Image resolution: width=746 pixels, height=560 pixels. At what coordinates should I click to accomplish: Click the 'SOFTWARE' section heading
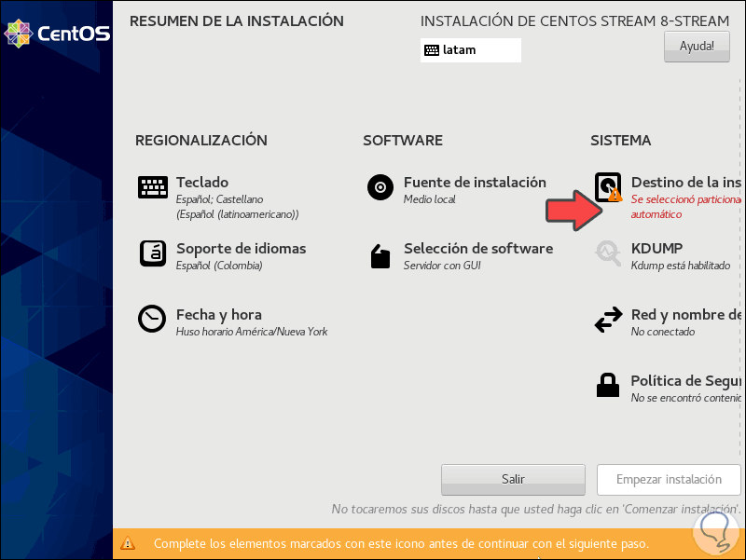403,141
